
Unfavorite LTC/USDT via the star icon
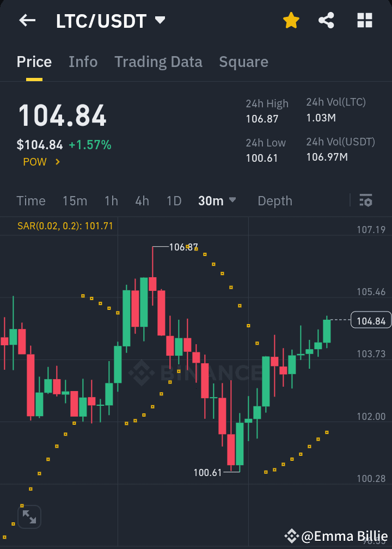(x=291, y=20)
